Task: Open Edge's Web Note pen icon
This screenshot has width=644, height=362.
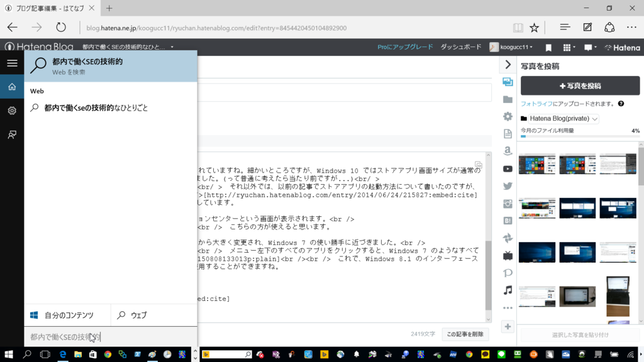Action: point(587,27)
